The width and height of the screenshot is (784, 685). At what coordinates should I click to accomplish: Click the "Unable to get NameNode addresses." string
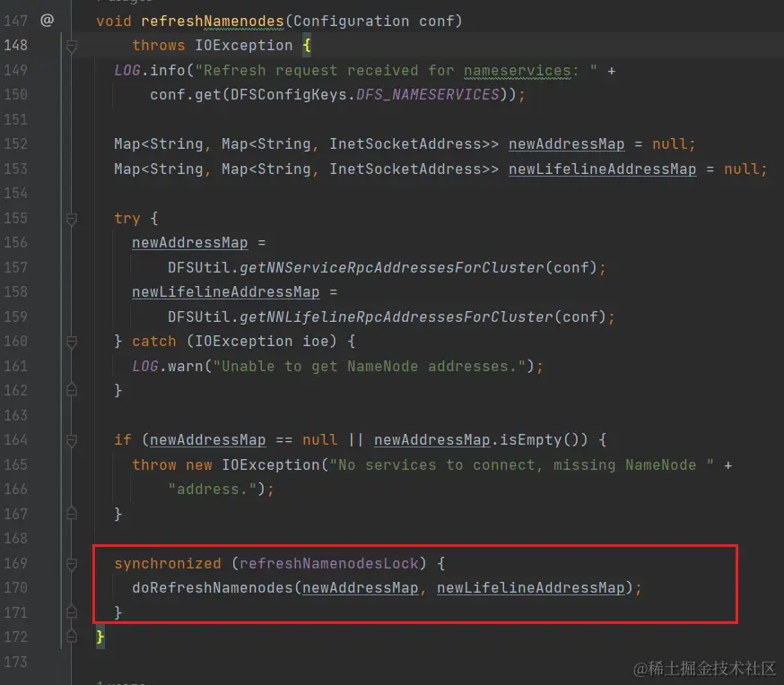tap(370, 367)
